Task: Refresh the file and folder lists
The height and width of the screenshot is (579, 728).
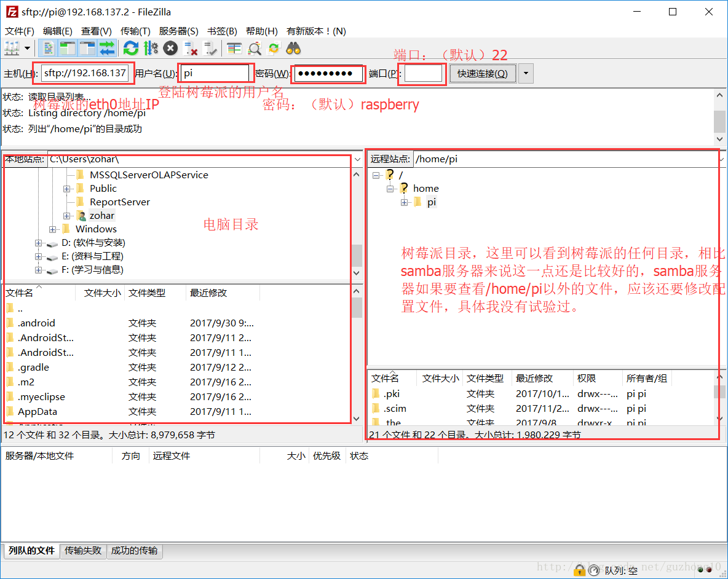Action: coord(130,48)
